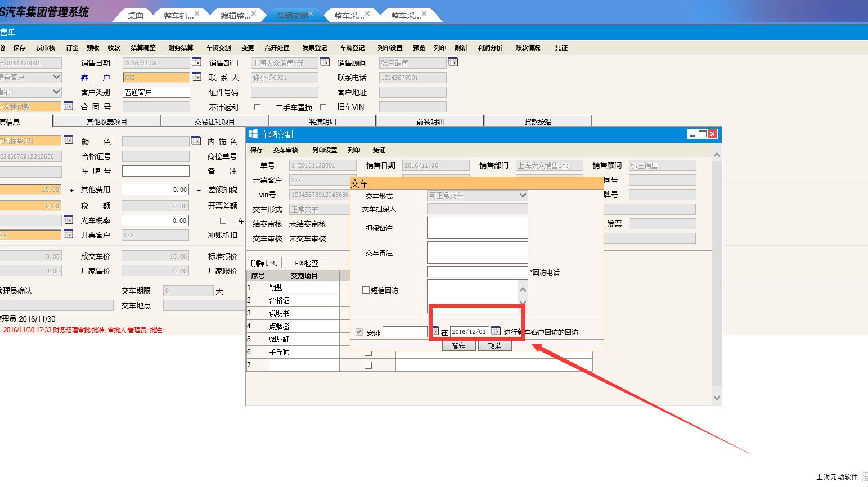
Task: Click the lookup icon next to 颜色 field
Action: 196,141
